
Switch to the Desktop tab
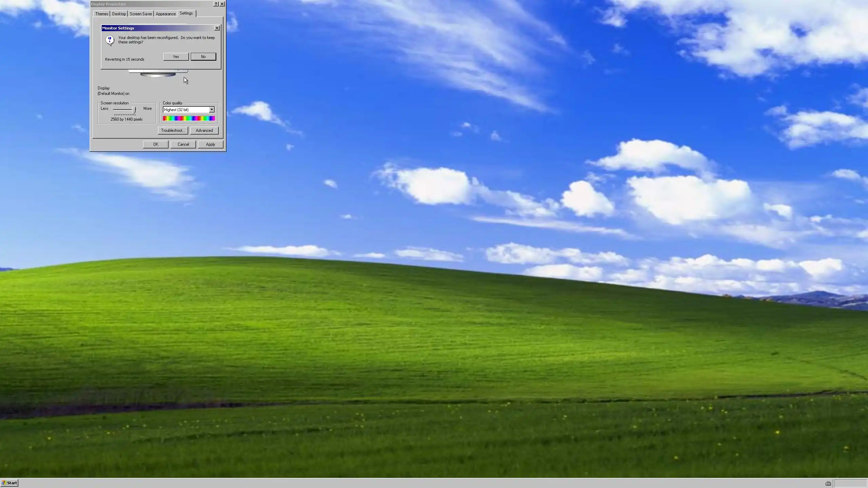coord(119,14)
